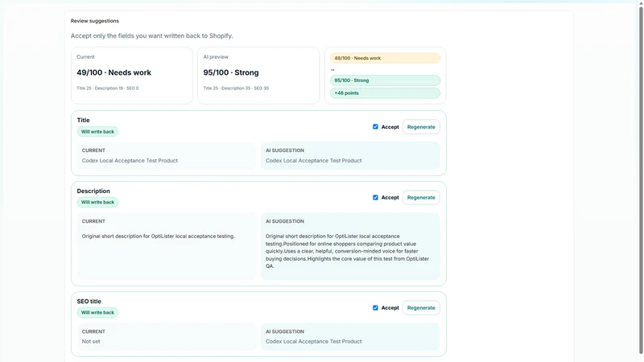Screen dimensions: 644x362
Task: Select the AI preview heading '95/100 · Strong'
Action: 231,72
